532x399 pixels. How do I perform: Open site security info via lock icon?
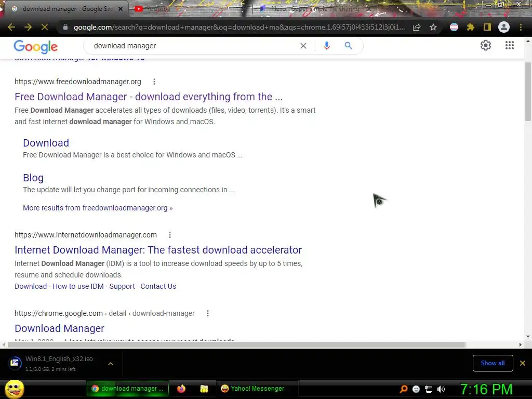pyautogui.click(x=65, y=27)
